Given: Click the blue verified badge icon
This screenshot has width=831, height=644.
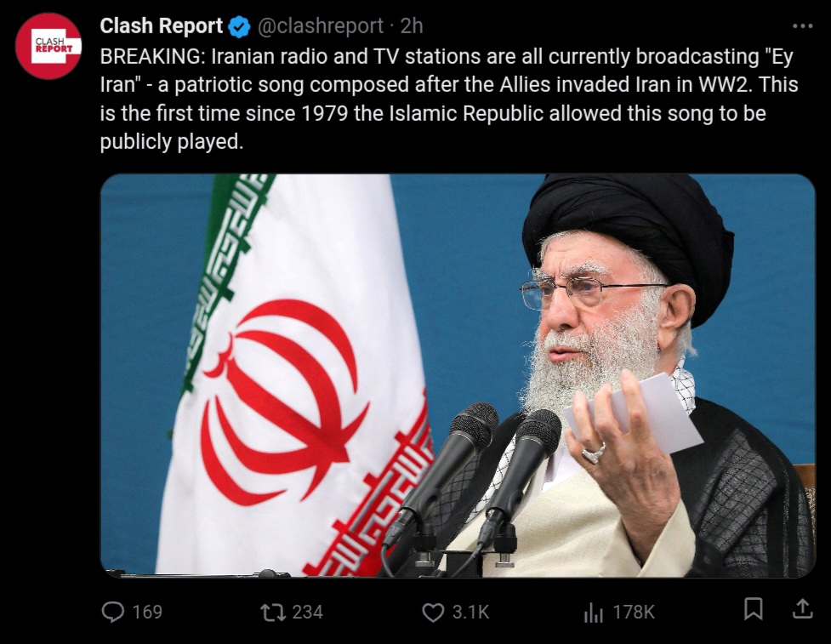Looking at the screenshot, I should tap(240, 26).
